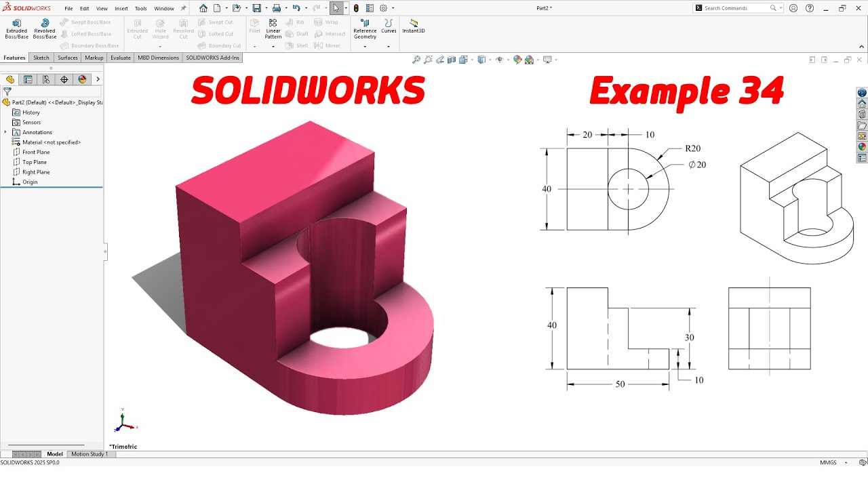
Task: Pin the menu bar with pushpin
Action: pos(183,9)
